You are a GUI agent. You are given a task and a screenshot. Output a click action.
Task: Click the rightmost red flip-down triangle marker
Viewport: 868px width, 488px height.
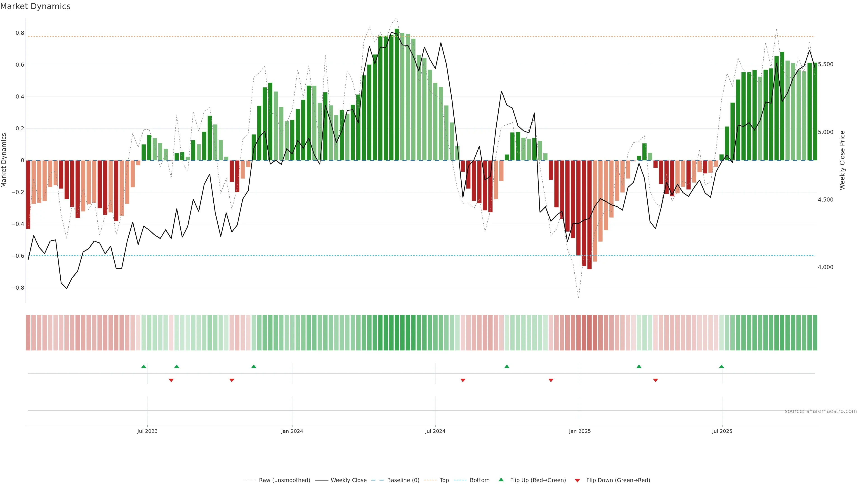click(x=655, y=380)
